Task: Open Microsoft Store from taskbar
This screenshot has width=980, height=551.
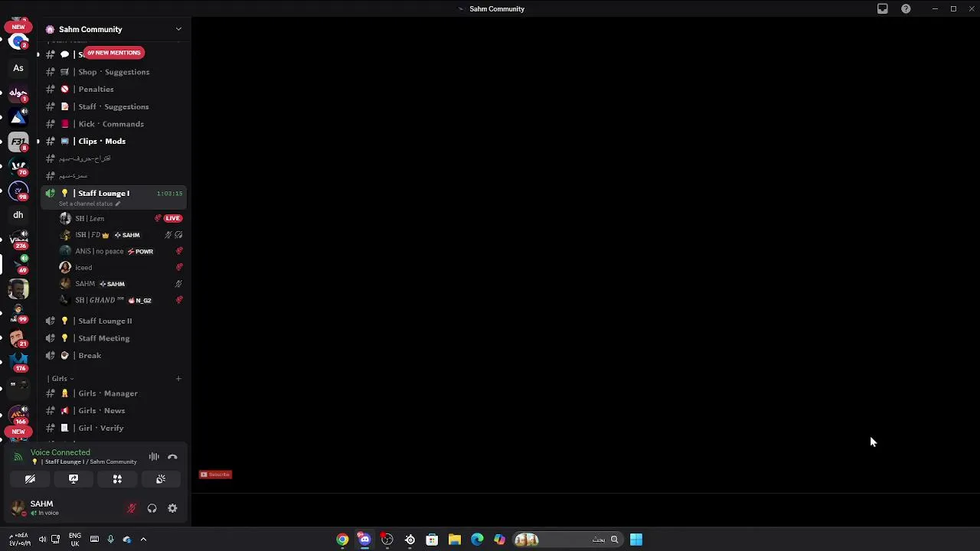Action: click(x=432, y=540)
